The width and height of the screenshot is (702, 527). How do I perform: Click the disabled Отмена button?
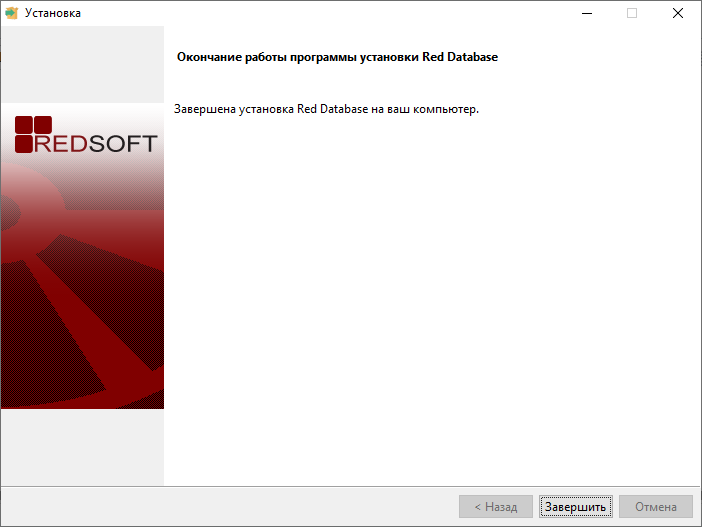pyautogui.click(x=655, y=506)
